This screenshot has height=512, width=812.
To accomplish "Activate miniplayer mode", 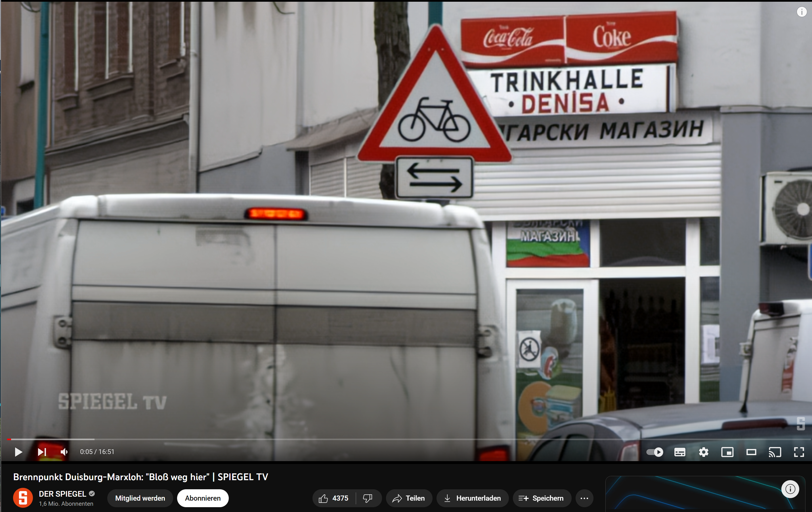I will tap(727, 452).
